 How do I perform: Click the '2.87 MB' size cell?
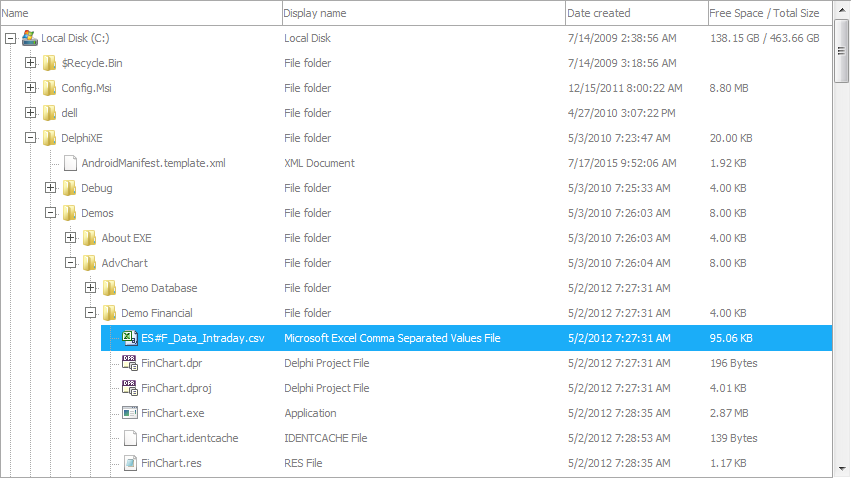[x=729, y=413]
